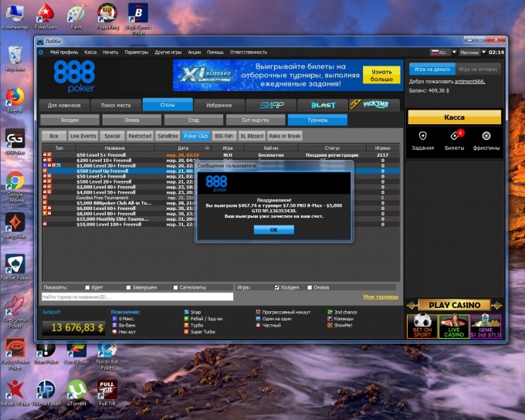This screenshot has height=420, width=525.
Task: Open the BET ON SPORT thumbnail
Action: coord(422,327)
